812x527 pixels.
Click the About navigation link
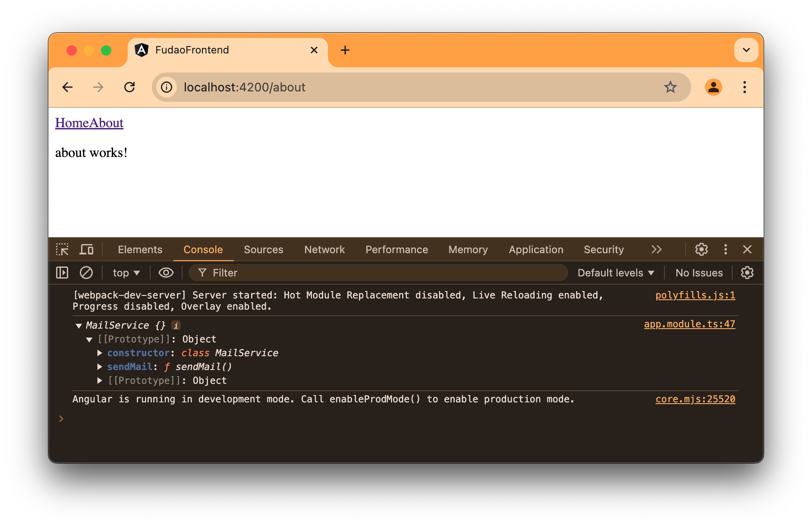click(x=106, y=123)
